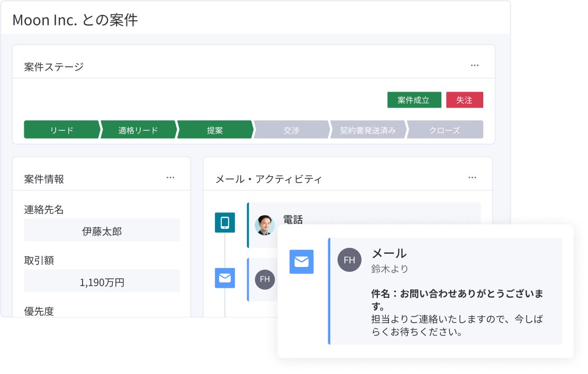Select the 適格リード pipeline stage
588x374 pixels.
tap(138, 130)
